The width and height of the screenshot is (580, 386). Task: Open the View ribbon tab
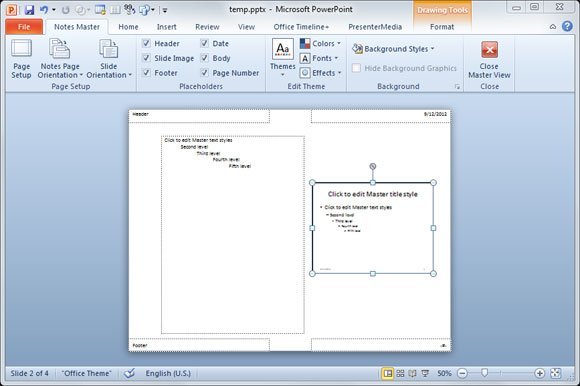(246, 27)
